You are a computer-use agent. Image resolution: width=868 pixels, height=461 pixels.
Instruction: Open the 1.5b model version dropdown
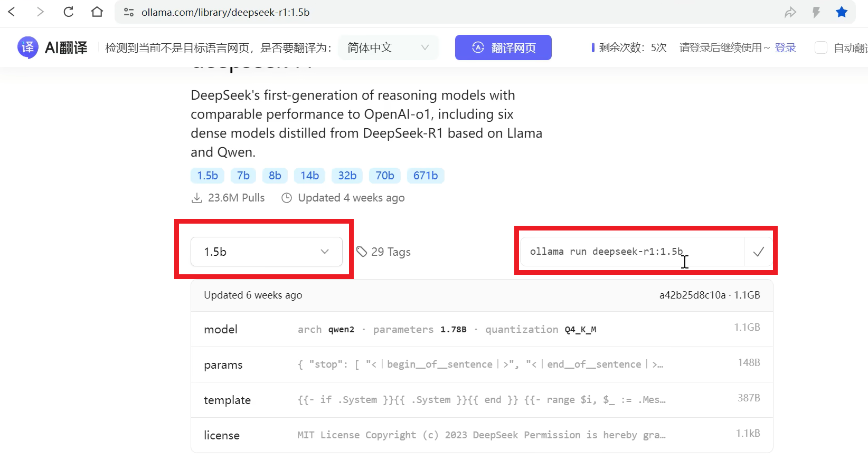point(267,252)
